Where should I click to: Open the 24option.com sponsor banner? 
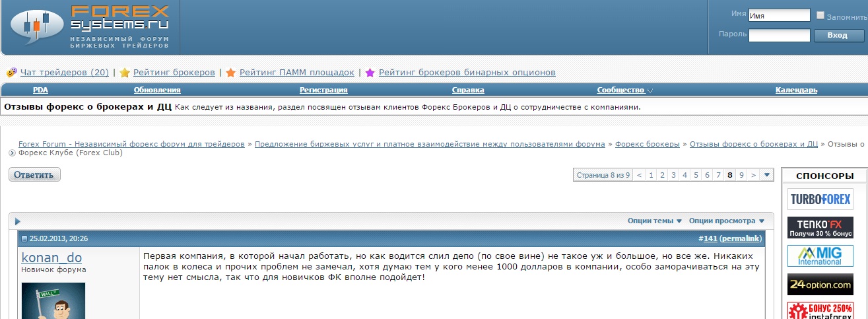820,284
